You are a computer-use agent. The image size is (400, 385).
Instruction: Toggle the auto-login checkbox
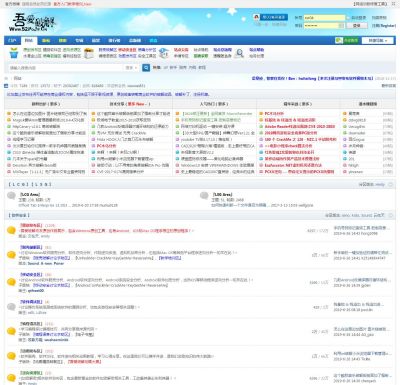348,18
